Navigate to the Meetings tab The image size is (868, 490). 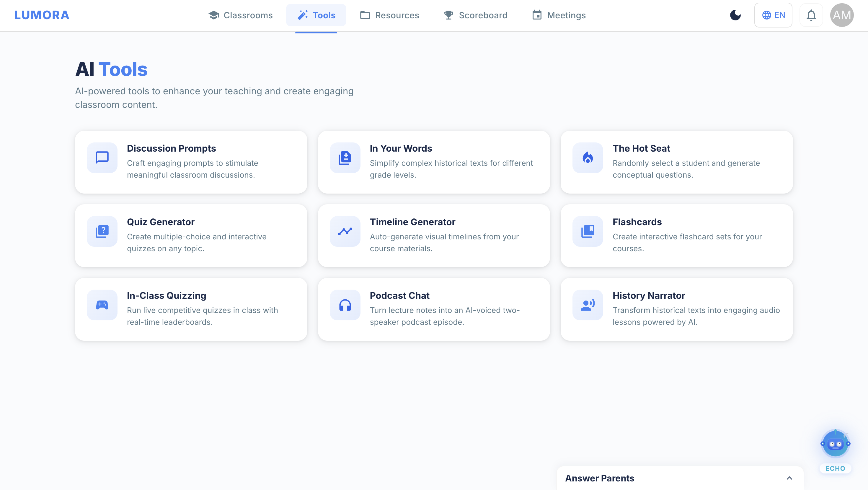559,15
